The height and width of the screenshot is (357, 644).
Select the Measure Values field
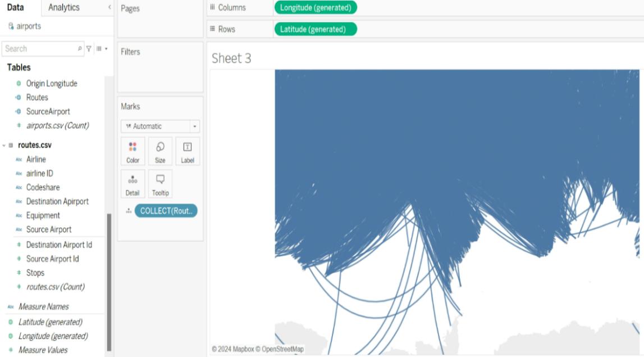[43, 350]
